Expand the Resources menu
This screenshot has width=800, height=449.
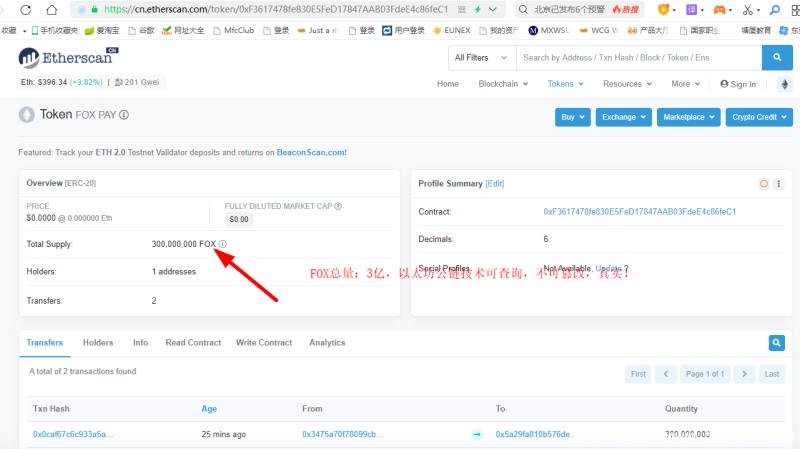tap(628, 84)
